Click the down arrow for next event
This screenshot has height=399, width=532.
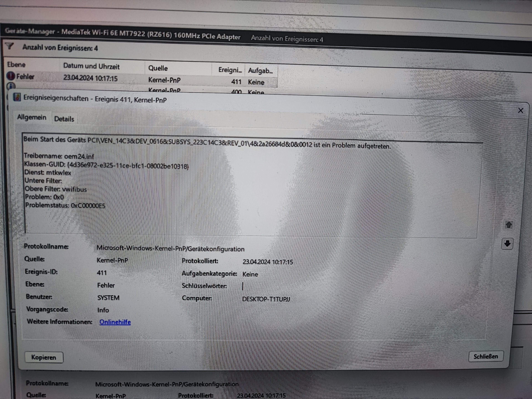(x=507, y=244)
